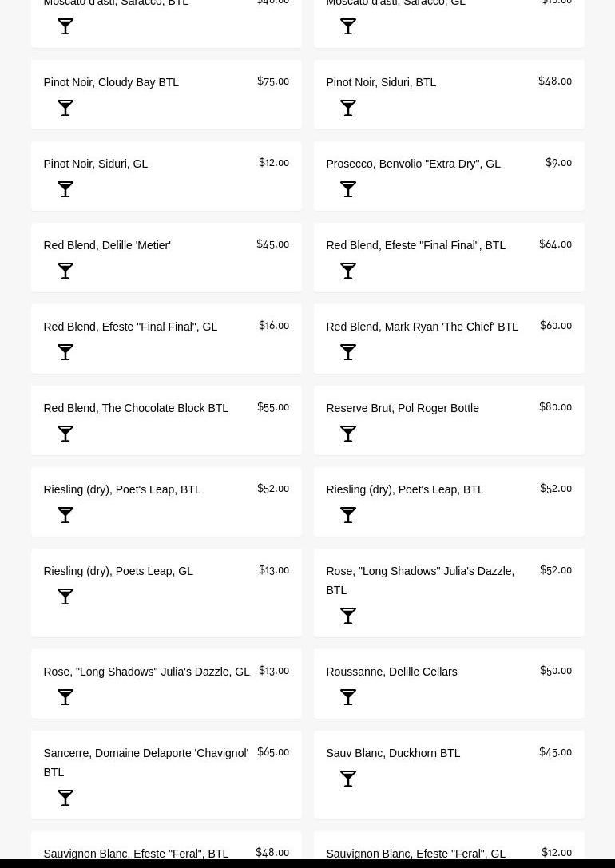Click cocktail icon under Red Blend, Mark Ryan 'The Chief'
The width and height of the screenshot is (615, 868).
pos(348,352)
